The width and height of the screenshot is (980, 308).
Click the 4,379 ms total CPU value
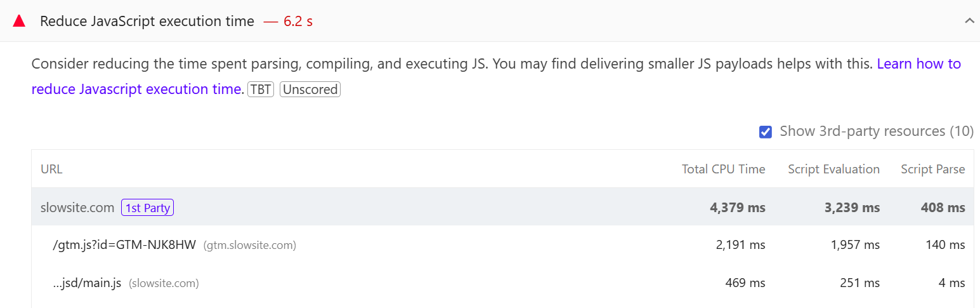point(738,208)
